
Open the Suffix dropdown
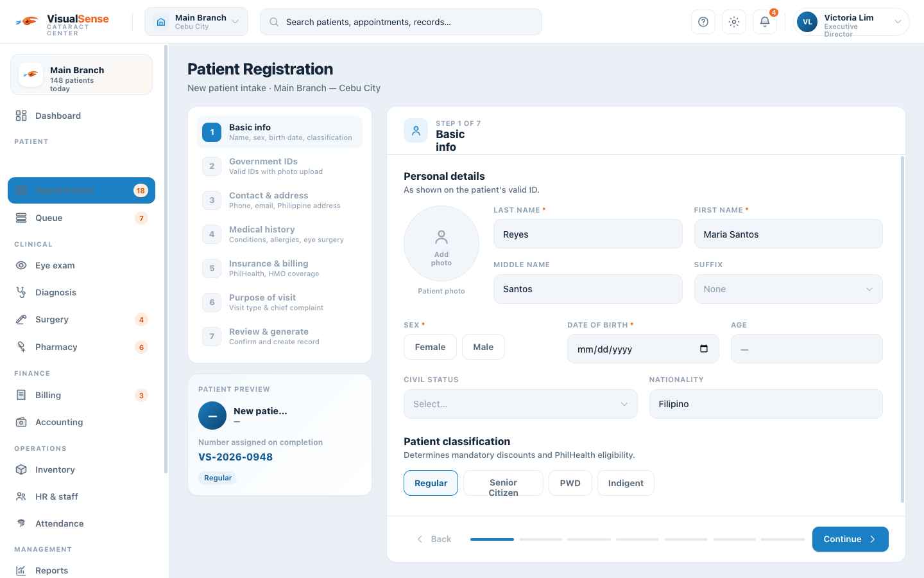(788, 289)
